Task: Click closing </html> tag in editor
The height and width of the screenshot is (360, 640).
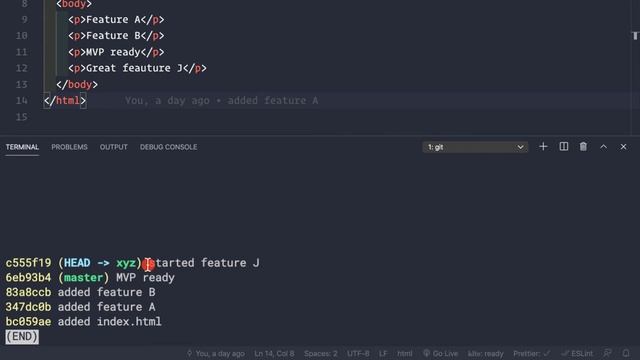Action: pyautogui.click(x=65, y=100)
